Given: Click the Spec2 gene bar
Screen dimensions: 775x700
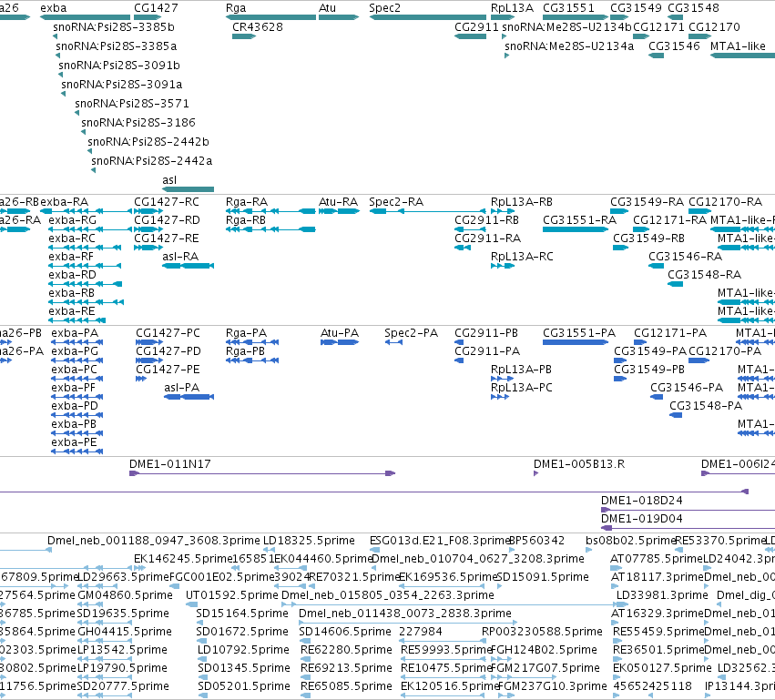Looking at the screenshot, I should click(427, 17).
